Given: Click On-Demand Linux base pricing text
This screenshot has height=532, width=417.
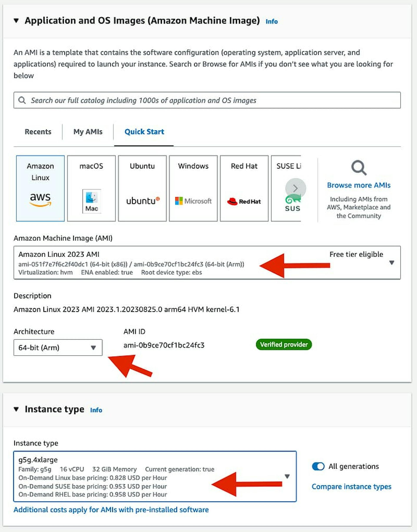Looking at the screenshot, I should coord(93,478).
